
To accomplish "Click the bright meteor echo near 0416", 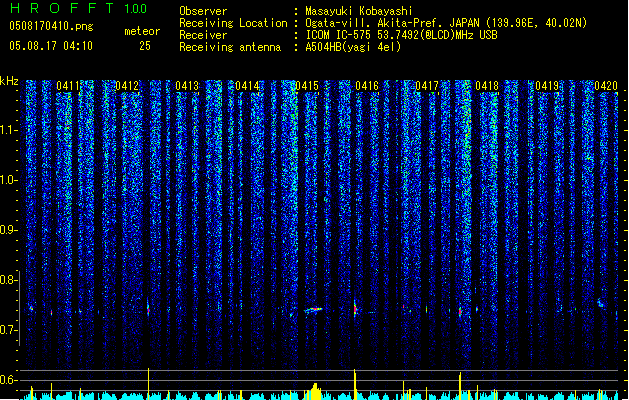I will pyautogui.click(x=355, y=308).
